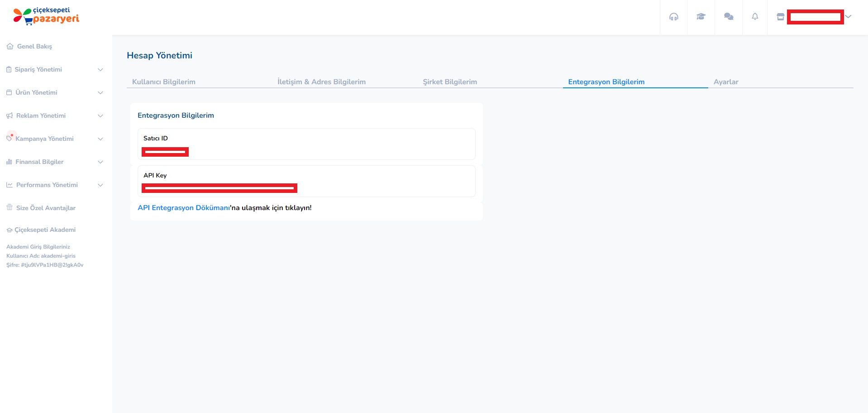
Task: Select Kampanya Yönetimi in sidebar
Action: [x=44, y=139]
